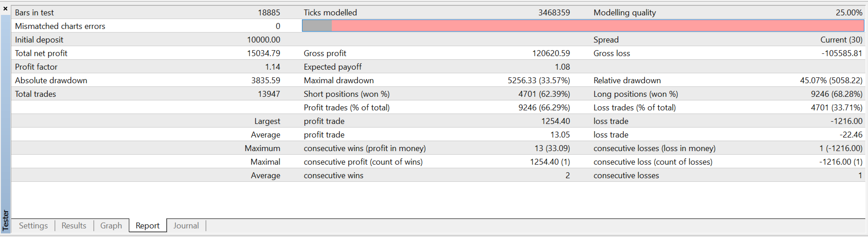Click Short positions value 4701 (62.39%)
The width and height of the screenshot is (868, 237).
tap(544, 94)
